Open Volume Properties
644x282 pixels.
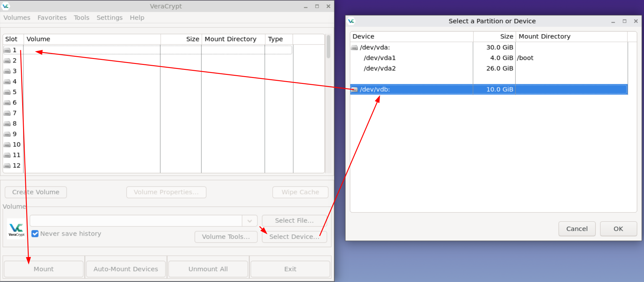point(166,192)
